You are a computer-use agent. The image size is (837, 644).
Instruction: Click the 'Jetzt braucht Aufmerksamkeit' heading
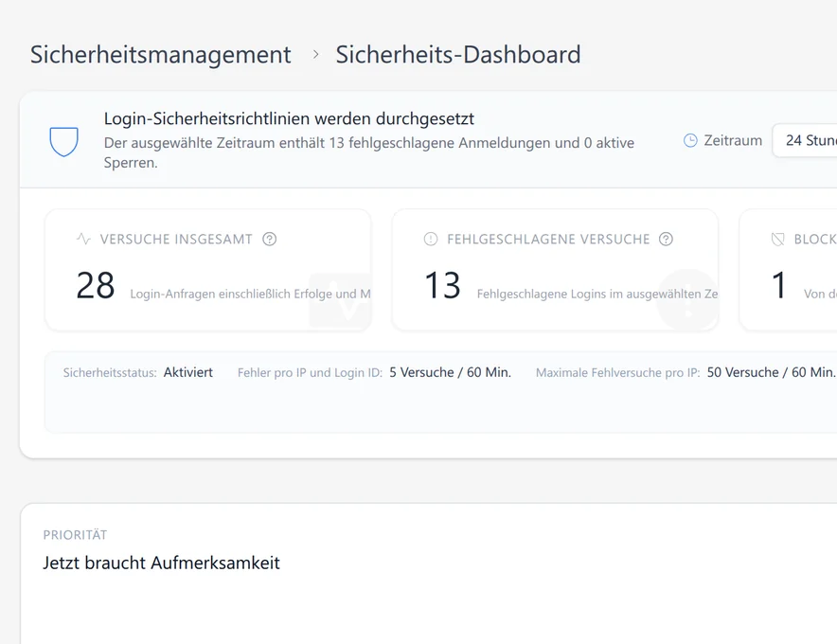click(161, 563)
